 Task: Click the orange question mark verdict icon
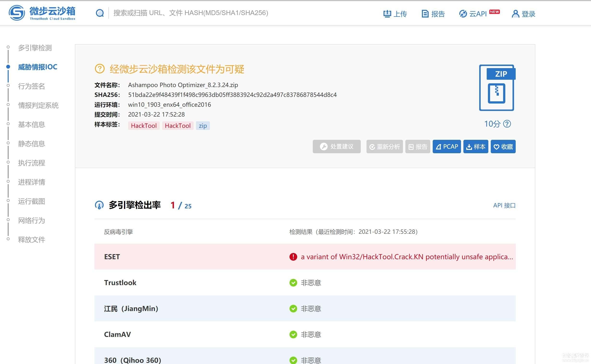pos(100,69)
